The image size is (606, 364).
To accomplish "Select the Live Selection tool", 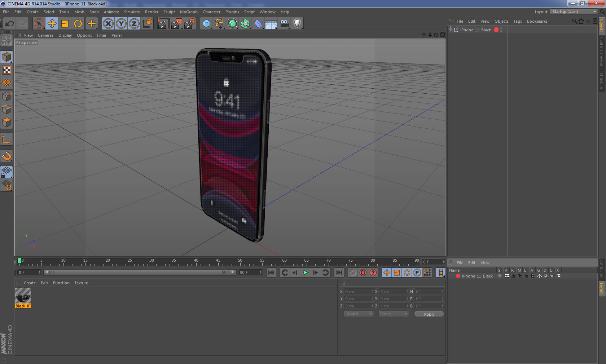I will [x=39, y=24].
